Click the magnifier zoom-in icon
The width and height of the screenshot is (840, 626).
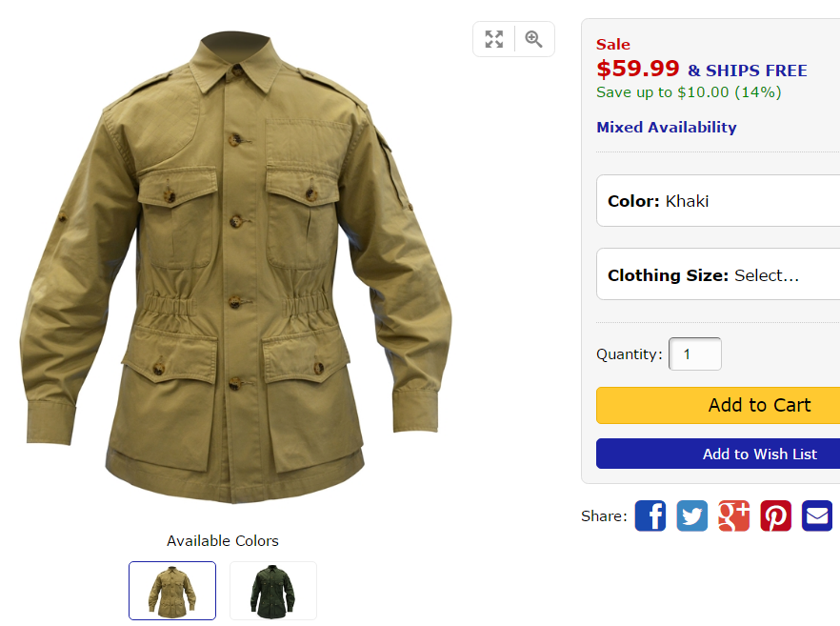pos(534,39)
